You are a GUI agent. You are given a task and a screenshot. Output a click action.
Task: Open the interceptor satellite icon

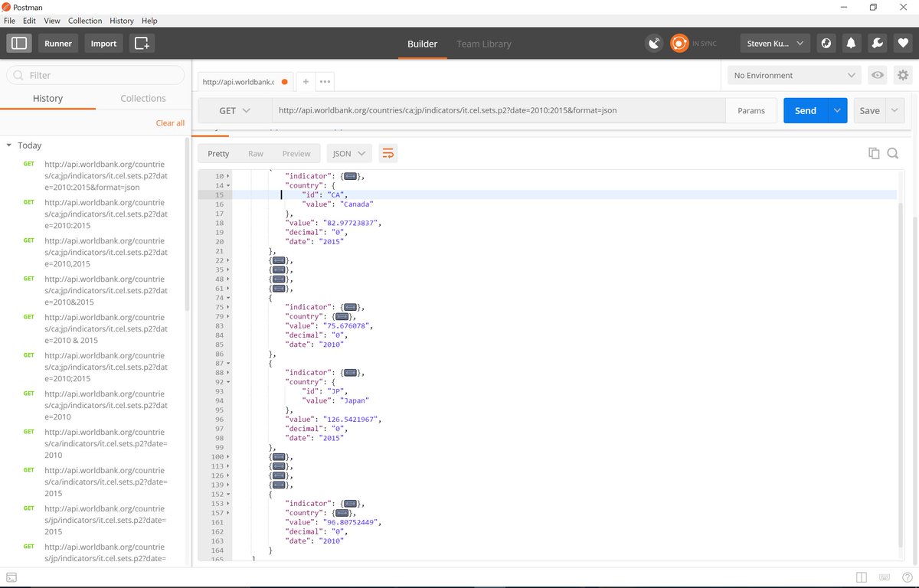pyautogui.click(x=653, y=44)
